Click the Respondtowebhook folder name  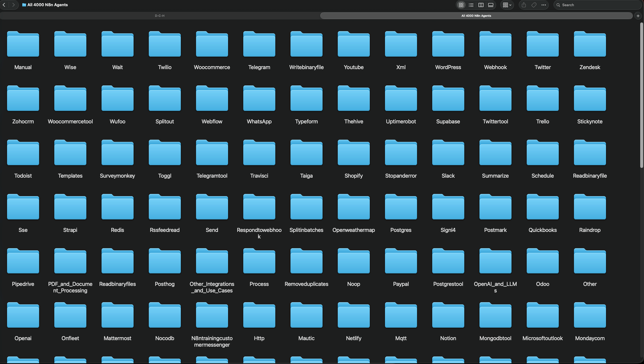click(259, 233)
